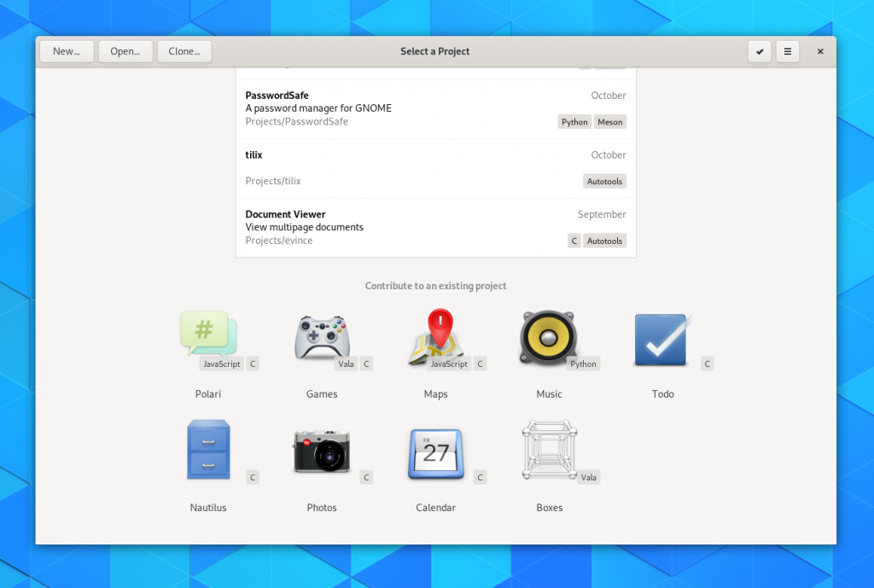Click the Todo label
The image size is (874, 588).
pyautogui.click(x=662, y=394)
